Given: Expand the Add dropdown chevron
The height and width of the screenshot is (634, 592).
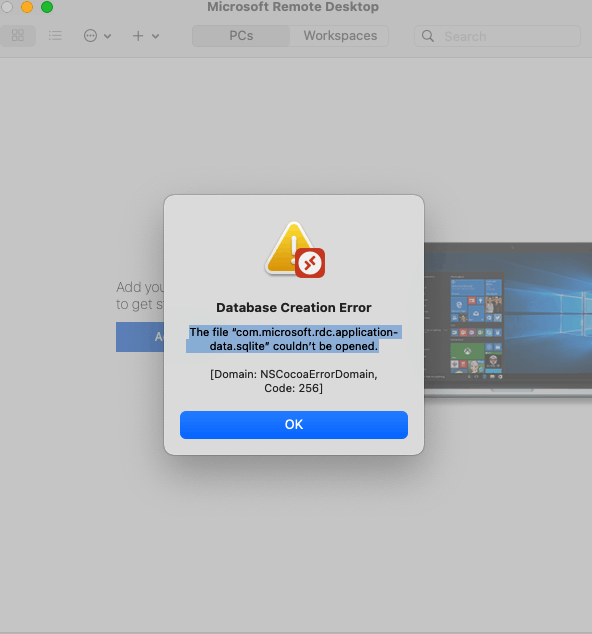Looking at the screenshot, I should (155, 36).
